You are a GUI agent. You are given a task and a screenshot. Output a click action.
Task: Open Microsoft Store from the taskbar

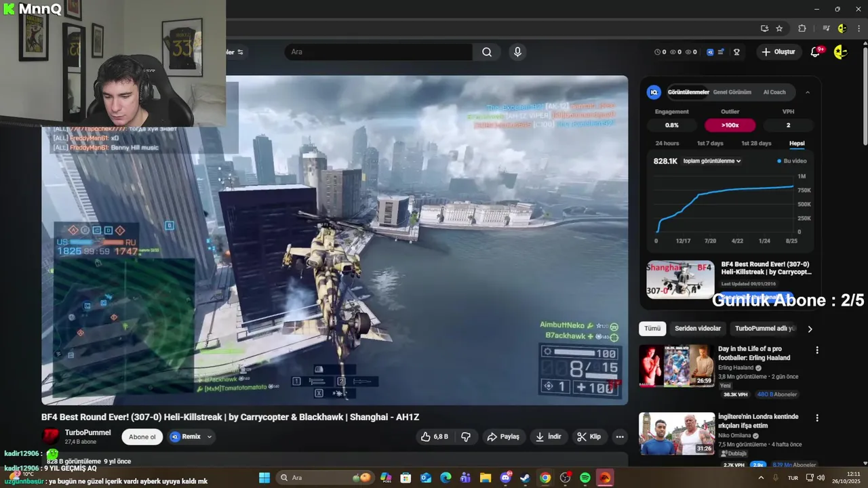coord(406,478)
